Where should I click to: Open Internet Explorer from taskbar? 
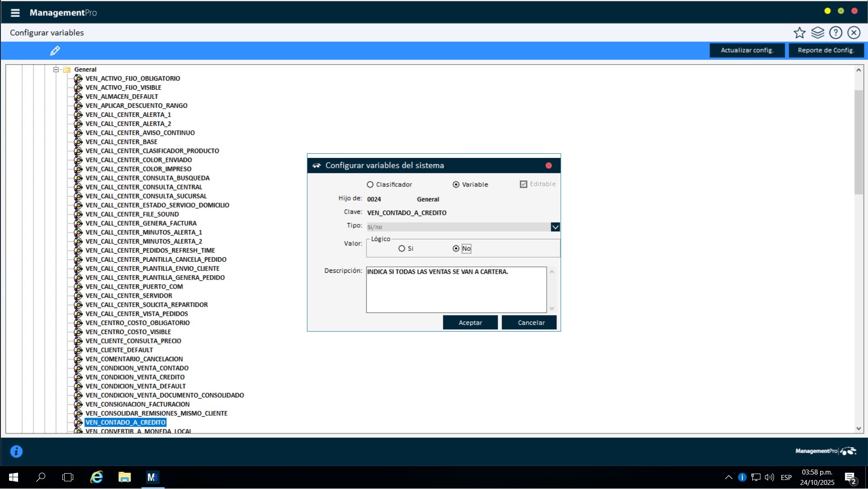tap(96, 477)
